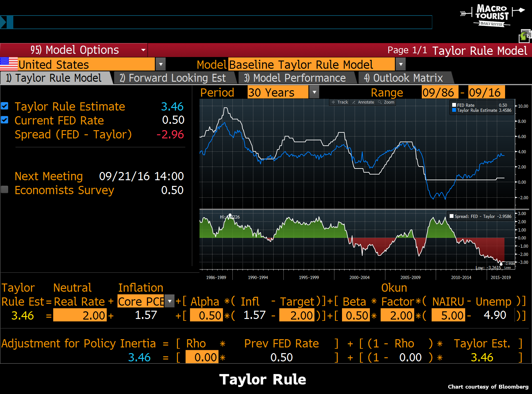The image size is (532, 394).
Task: Select the Outlook Matrix tab
Action: (406, 78)
